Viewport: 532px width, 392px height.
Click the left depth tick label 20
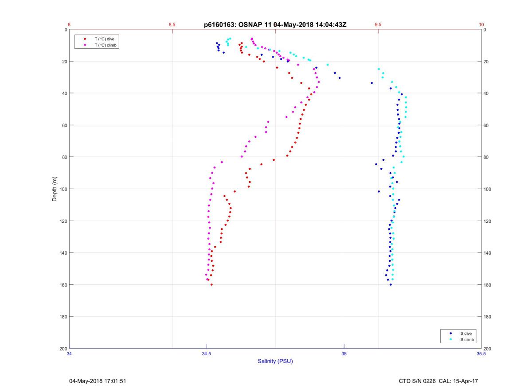pyautogui.click(x=64, y=62)
